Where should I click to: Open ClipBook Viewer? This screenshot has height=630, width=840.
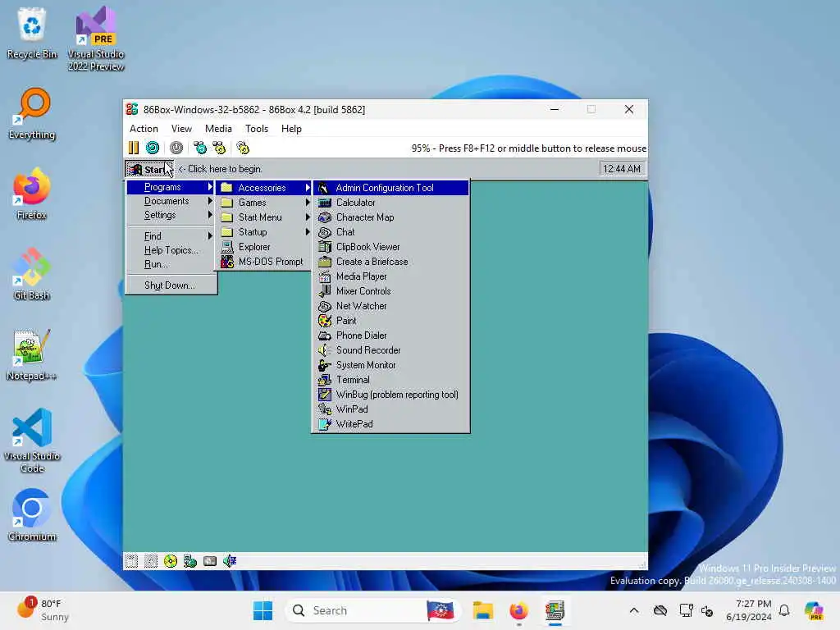pos(391,246)
